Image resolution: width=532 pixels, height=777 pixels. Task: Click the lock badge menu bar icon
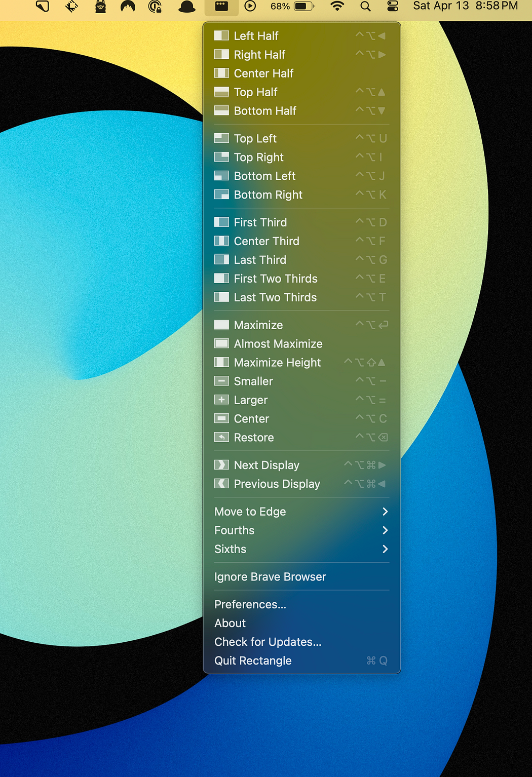tap(155, 6)
